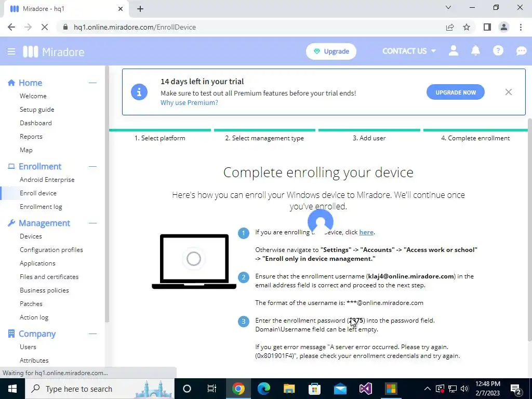This screenshot has width=532, height=399.
Task: Click the Enrollment laptop icon heading
Action: [11, 166]
